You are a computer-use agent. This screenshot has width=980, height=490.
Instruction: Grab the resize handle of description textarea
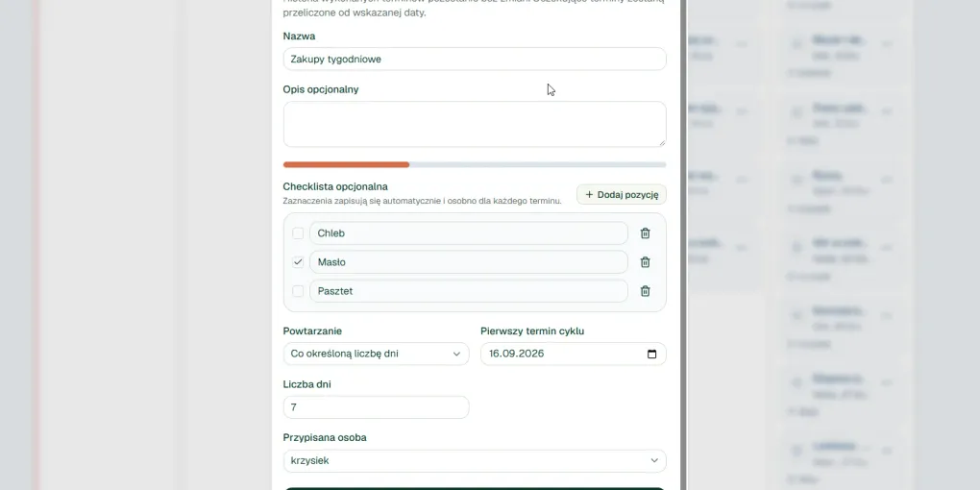661,142
